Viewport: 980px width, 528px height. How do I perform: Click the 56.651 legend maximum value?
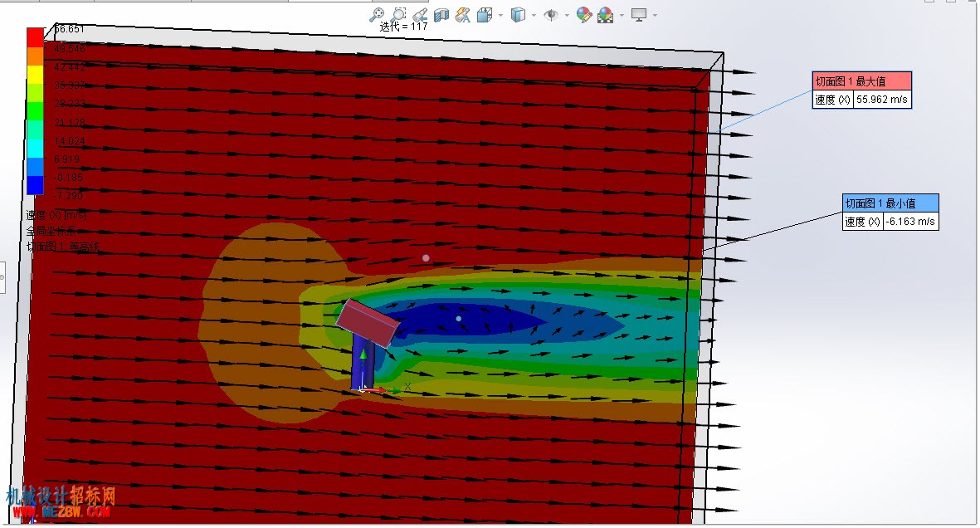coord(69,29)
